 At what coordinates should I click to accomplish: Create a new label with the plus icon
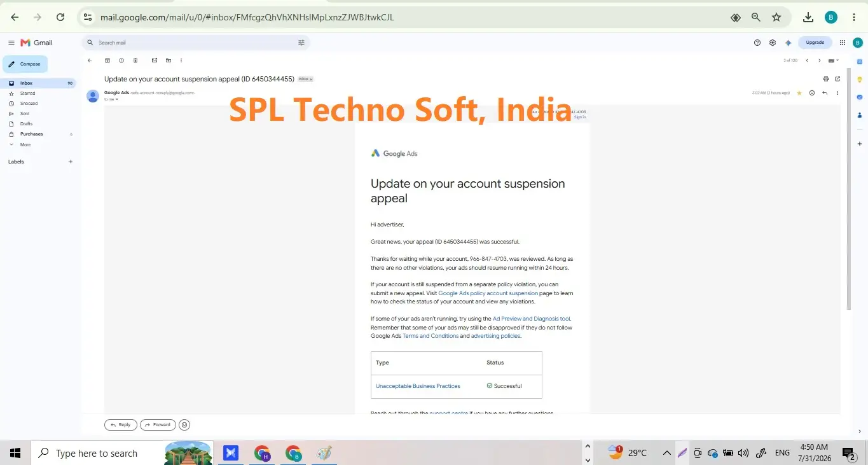click(x=71, y=162)
